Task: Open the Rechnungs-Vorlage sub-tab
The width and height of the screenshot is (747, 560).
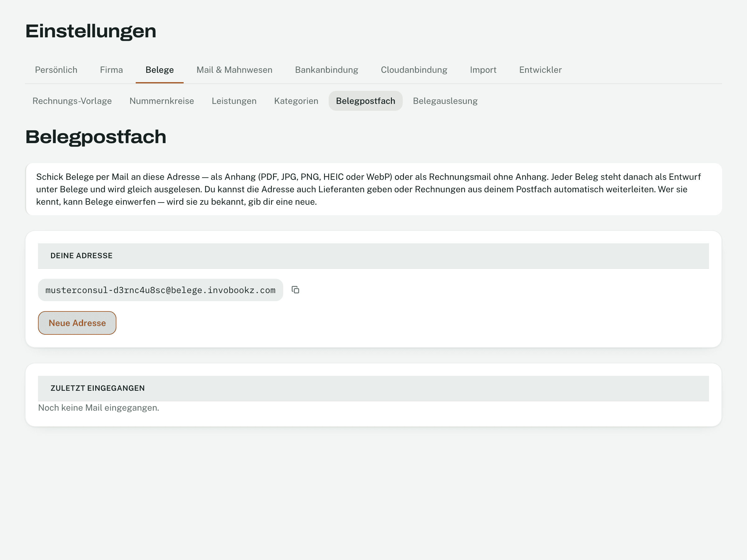Action: 72,101
